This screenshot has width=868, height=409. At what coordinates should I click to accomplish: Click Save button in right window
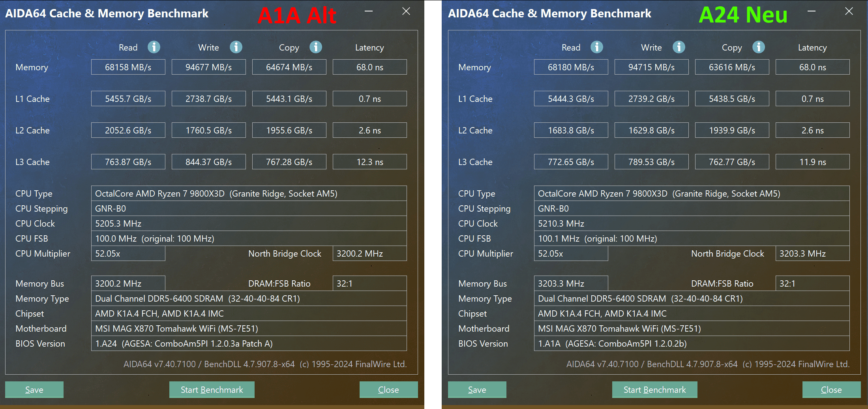[477, 390]
